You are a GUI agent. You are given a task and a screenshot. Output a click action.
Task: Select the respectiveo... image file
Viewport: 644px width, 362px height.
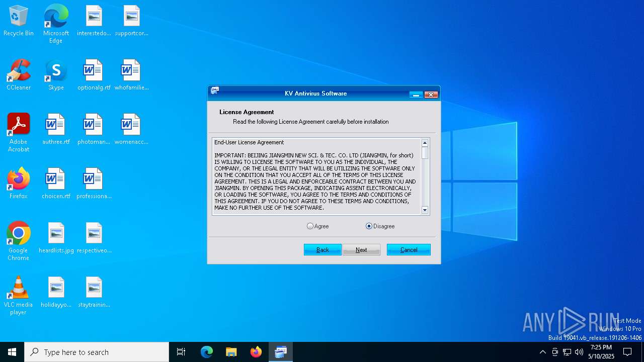94,238
